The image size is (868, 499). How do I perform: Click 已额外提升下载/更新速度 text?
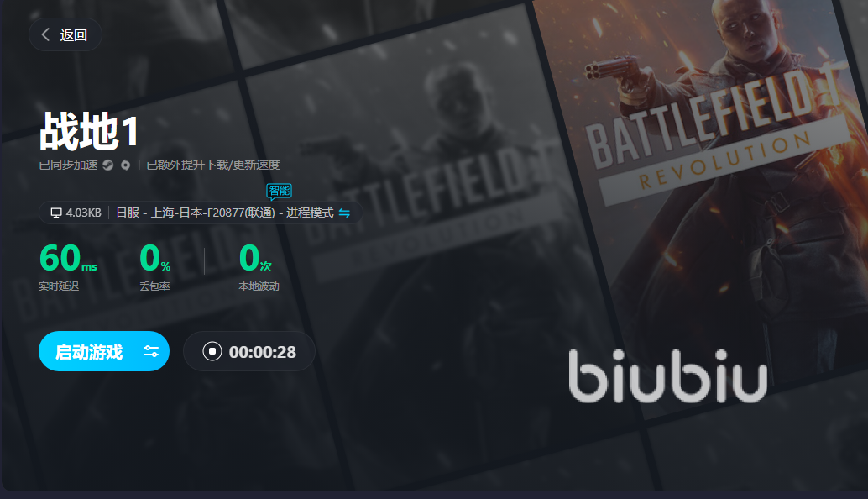(213, 165)
